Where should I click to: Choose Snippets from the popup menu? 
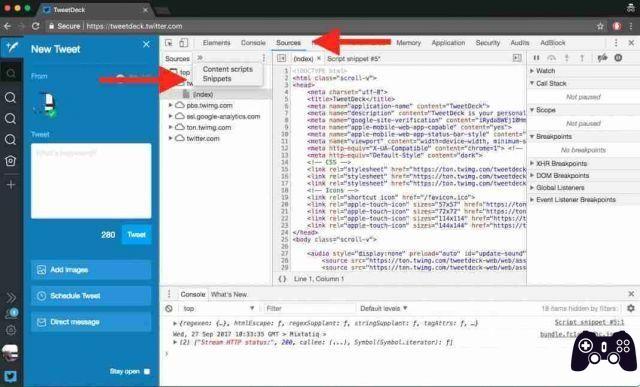[217, 79]
